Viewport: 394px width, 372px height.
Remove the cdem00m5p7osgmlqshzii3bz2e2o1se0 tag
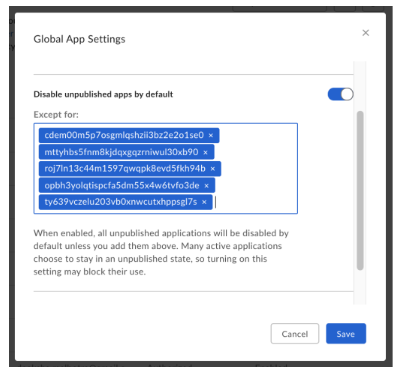click(211, 135)
